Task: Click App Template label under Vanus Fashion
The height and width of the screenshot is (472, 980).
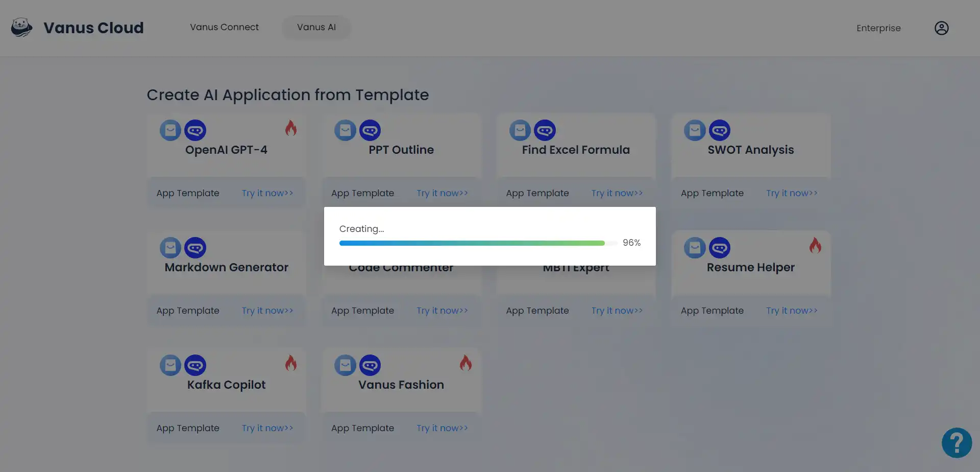Action: coord(362,428)
